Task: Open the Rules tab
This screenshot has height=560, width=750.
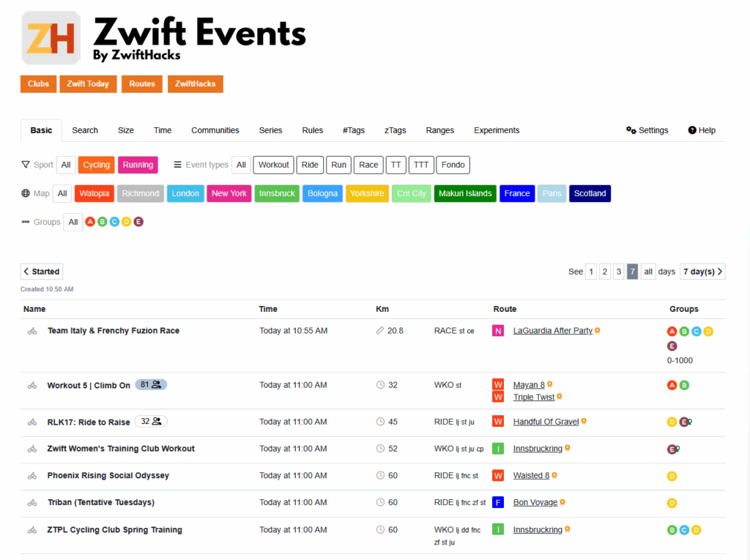Action: click(312, 130)
